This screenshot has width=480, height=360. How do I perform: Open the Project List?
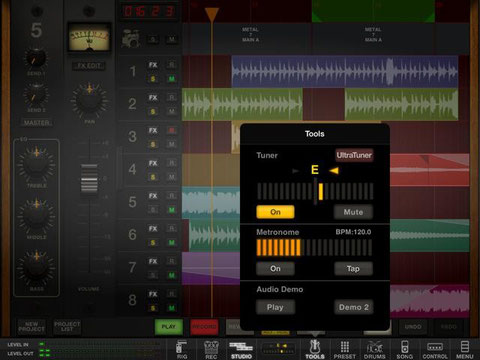tap(67, 327)
